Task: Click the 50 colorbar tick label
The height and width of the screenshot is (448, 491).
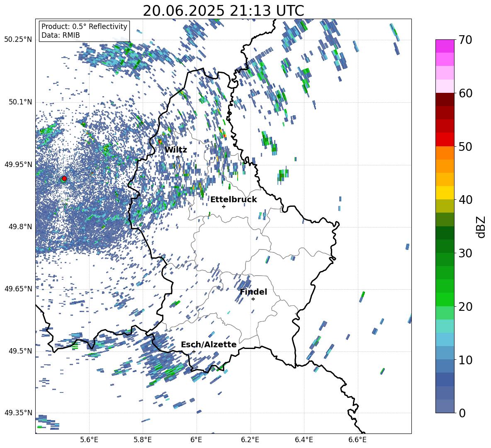Action: pos(465,146)
